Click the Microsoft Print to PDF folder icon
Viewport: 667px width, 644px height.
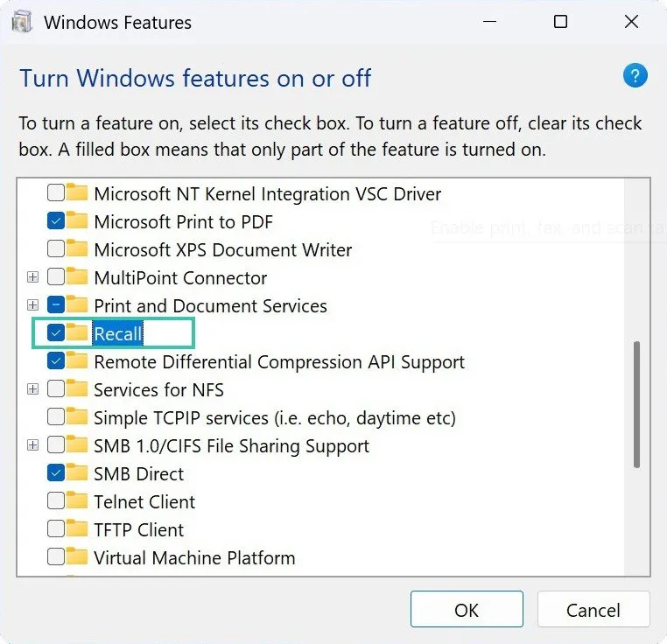point(78,221)
